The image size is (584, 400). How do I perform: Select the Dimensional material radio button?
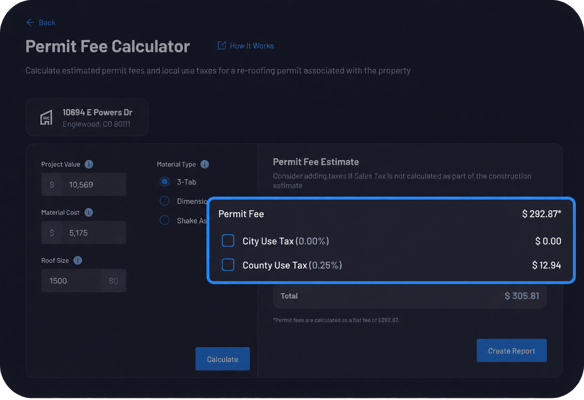[x=165, y=201]
